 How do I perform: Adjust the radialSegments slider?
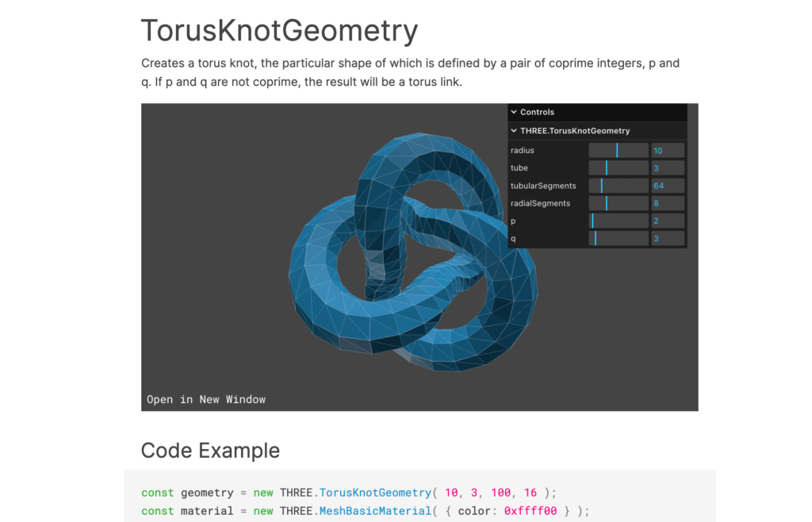pyautogui.click(x=619, y=203)
